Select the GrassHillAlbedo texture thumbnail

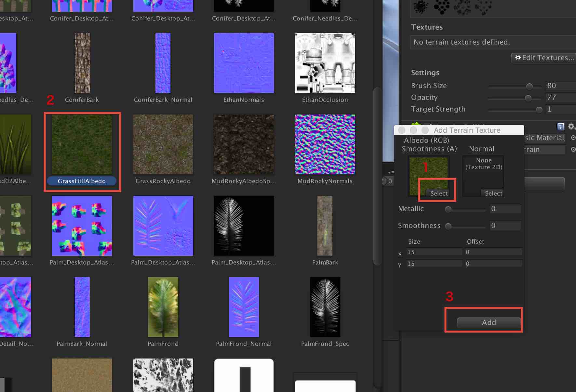coord(82,144)
